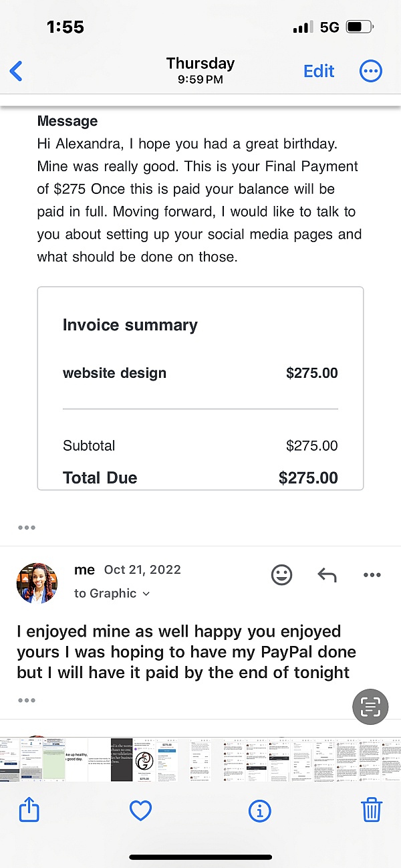
Task: Toggle favorite with the heart icon
Action: (x=140, y=811)
